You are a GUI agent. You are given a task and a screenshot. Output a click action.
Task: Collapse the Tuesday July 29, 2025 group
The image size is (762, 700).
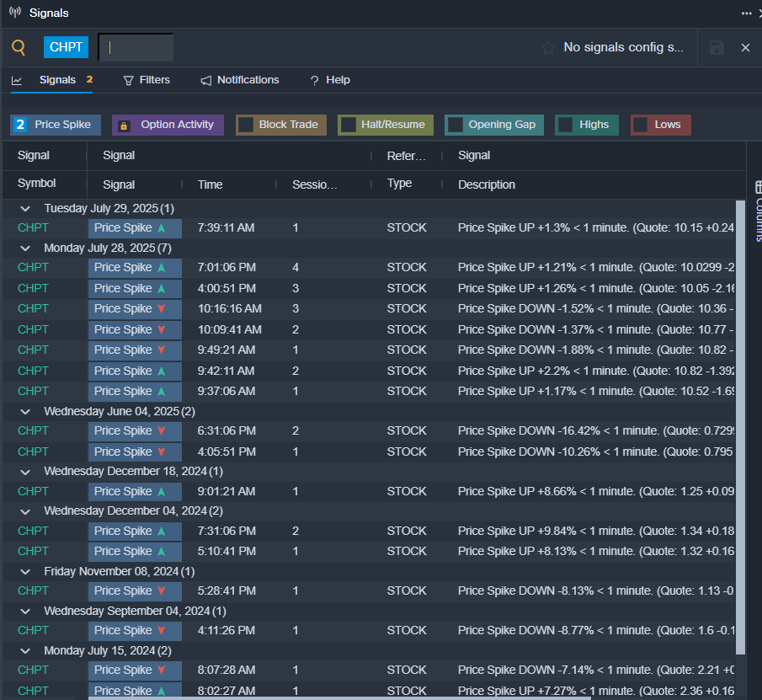tap(25, 209)
